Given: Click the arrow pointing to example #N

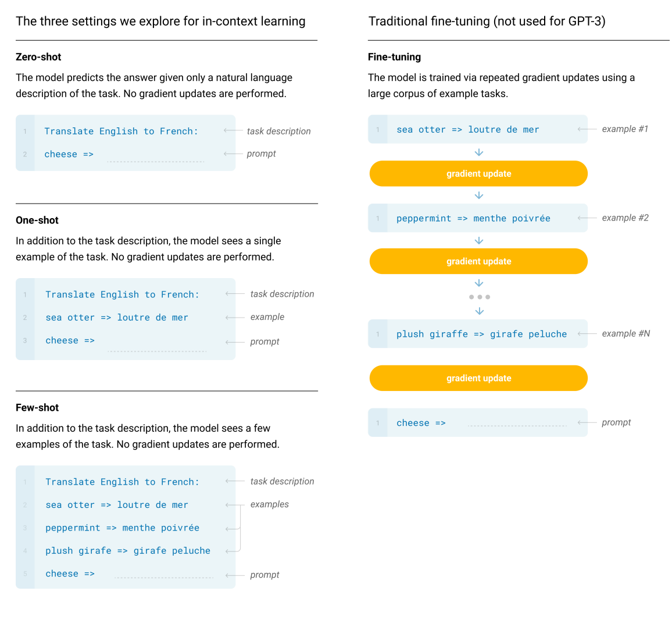Looking at the screenshot, I should pyautogui.click(x=587, y=334).
